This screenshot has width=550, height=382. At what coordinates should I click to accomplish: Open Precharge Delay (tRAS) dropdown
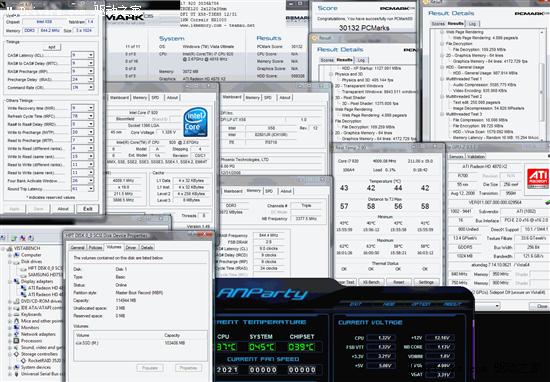(x=83, y=79)
